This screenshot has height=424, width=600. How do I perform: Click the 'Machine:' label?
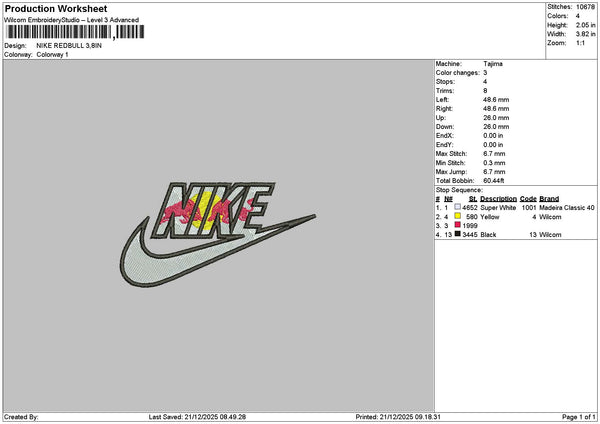[448, 64]
